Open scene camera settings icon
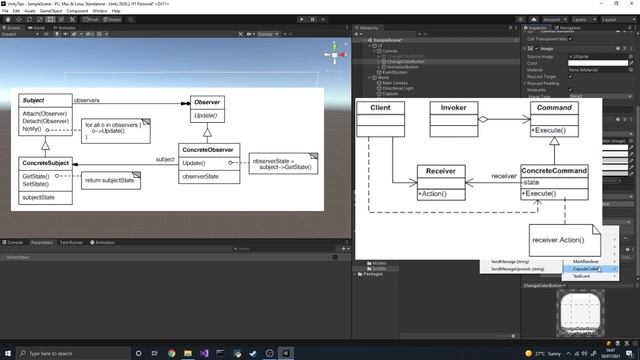Viewport: 640px width, 360px height. pyautogui.click(x=250, y=34)
